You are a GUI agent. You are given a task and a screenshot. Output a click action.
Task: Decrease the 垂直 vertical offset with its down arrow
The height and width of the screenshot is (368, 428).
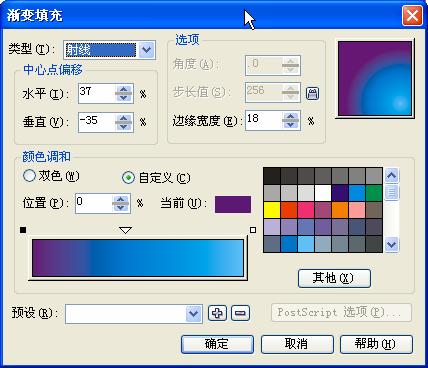pyautogui.click(x=124, y=127)
